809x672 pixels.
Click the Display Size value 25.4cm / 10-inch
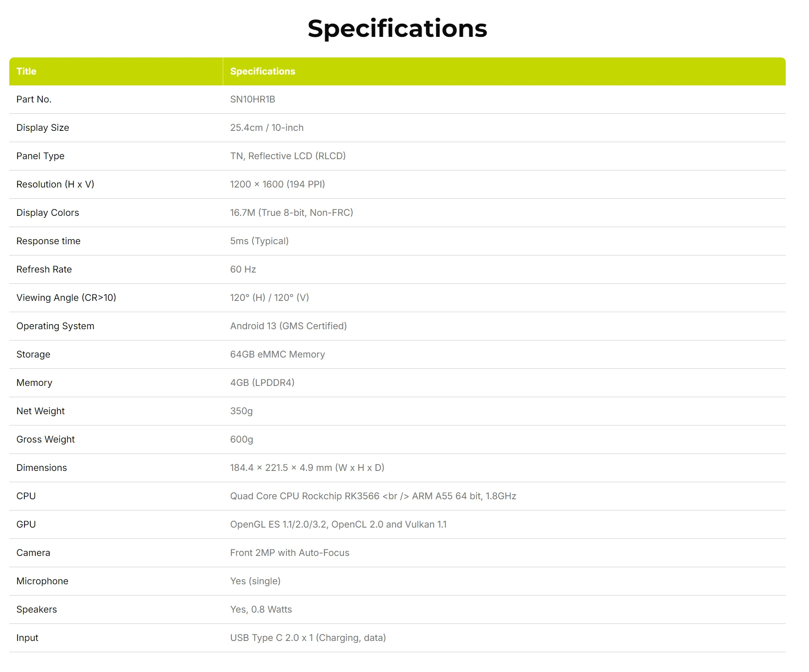click(x=267, y=128)
